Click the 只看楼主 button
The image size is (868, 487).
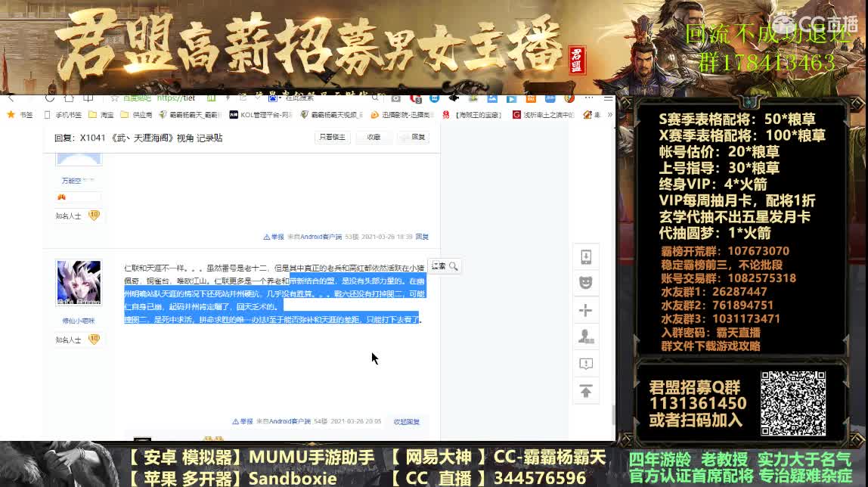pyautogui.click(x=333, y=137)
